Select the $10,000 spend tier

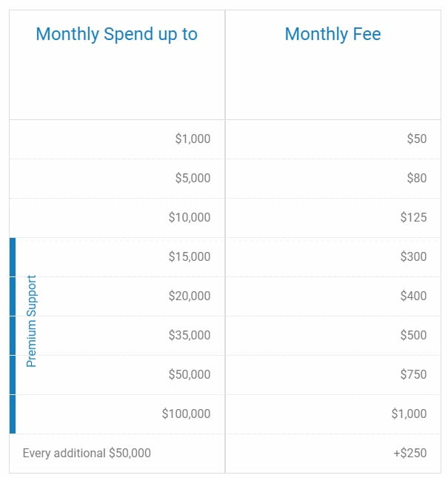[190, 217]
